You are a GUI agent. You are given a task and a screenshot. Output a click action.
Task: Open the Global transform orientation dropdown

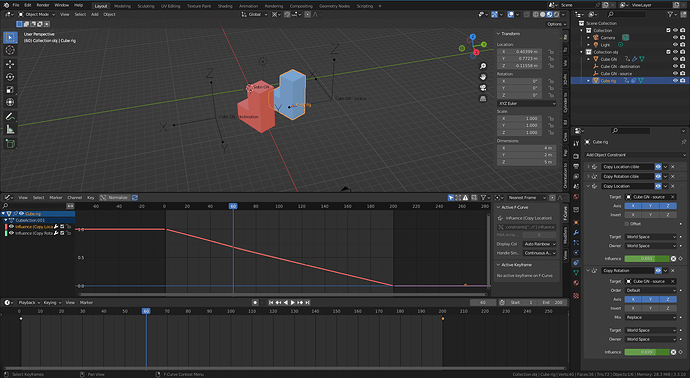pyautogui.click(x=253, y=15)
